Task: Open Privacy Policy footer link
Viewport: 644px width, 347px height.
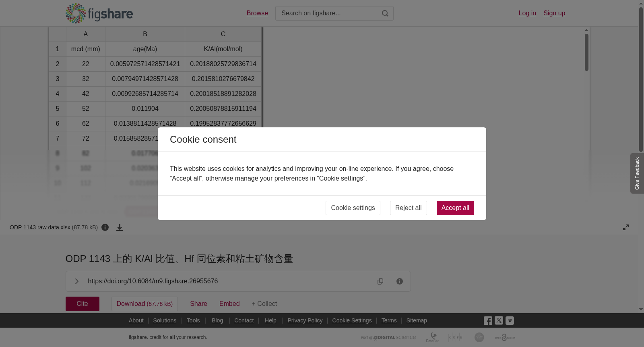Action: pos(305,320)
